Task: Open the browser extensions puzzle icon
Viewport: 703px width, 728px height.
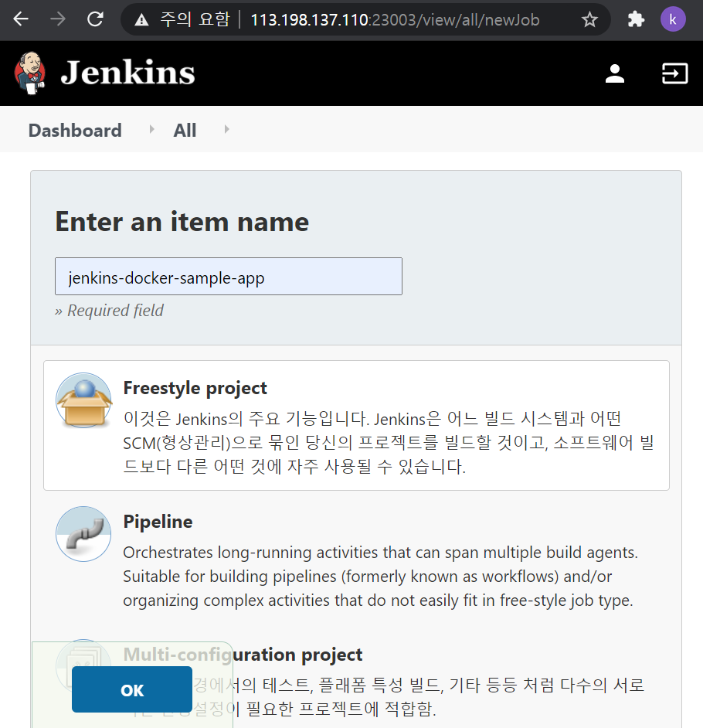Action: point(636,19)
